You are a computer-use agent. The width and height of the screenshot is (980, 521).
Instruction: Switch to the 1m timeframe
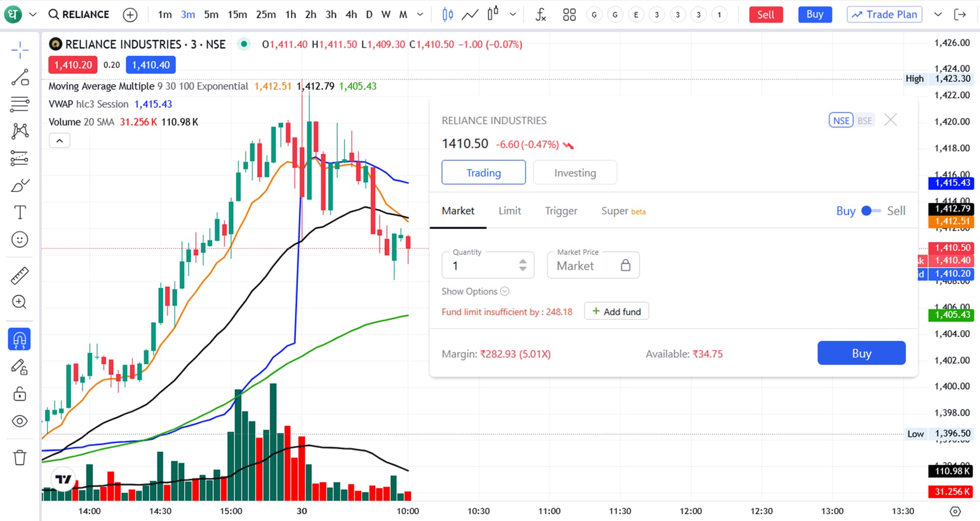[165, 14]
